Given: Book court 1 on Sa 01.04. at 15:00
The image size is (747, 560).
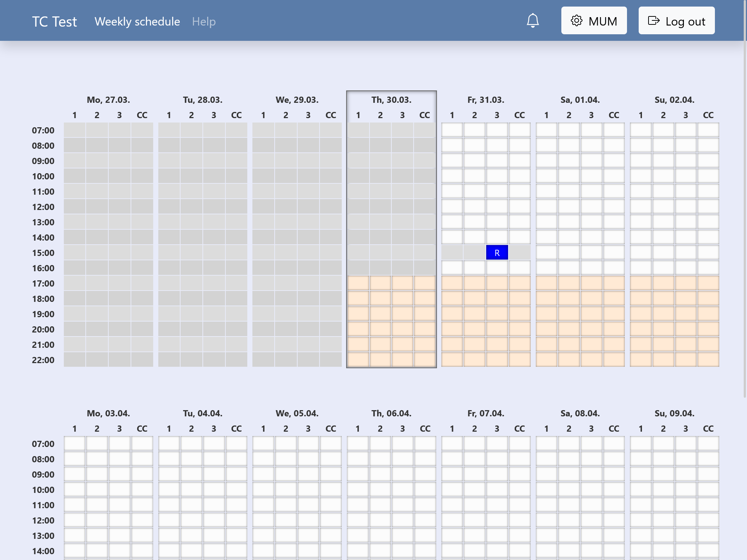Looking at the screenshot, I should [546, 253].
